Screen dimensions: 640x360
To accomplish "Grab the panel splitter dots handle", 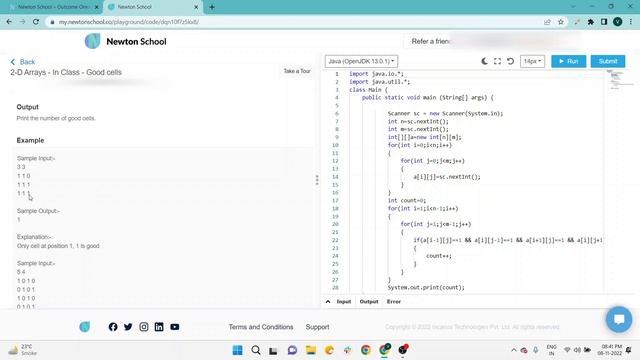I will coord(317,180).
